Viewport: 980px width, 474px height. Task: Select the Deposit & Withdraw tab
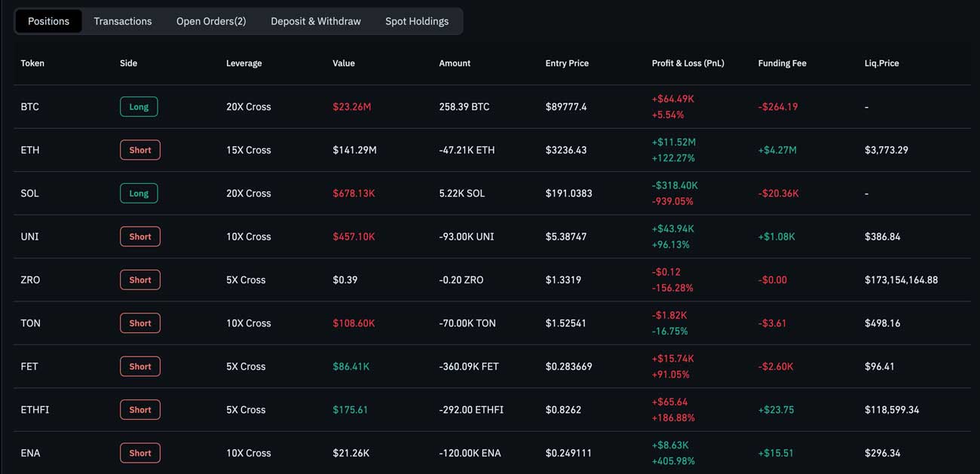pyautogui.click(x=315, y=20)
